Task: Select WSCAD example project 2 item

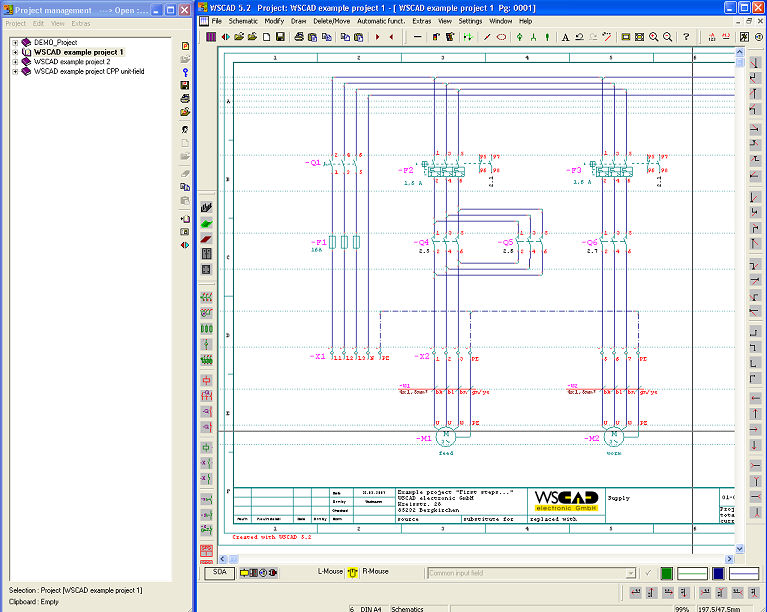Action: [72, 62]
